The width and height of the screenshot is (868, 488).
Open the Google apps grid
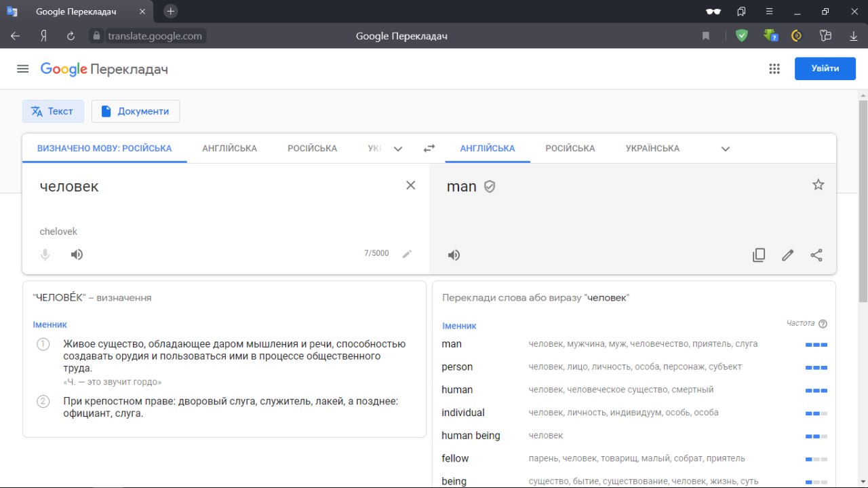774,69
